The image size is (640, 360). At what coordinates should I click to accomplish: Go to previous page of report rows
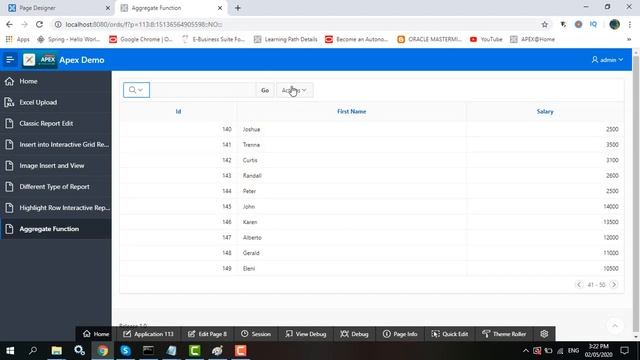(x=579, y=284)
